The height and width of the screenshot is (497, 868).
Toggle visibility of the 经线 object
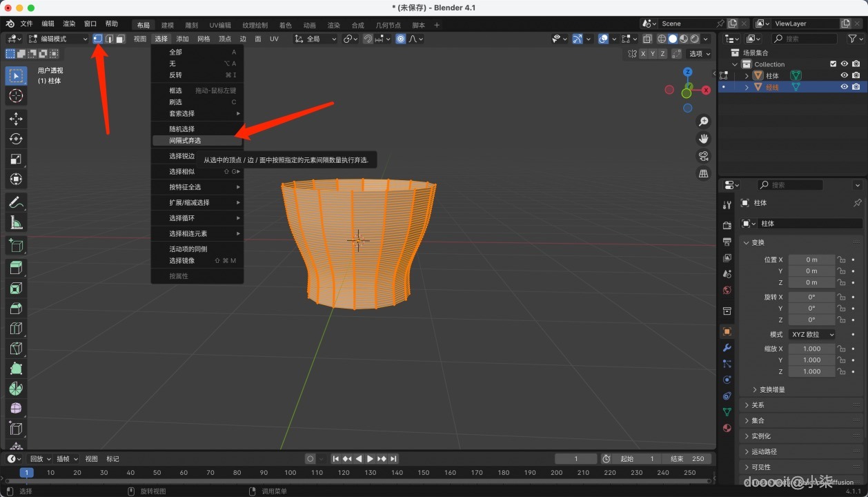click(x=844, y=87)
